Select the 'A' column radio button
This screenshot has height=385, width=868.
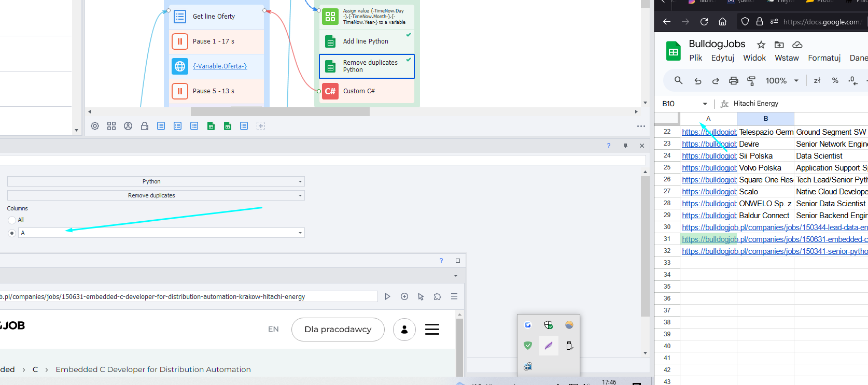(x=12, y=233)
